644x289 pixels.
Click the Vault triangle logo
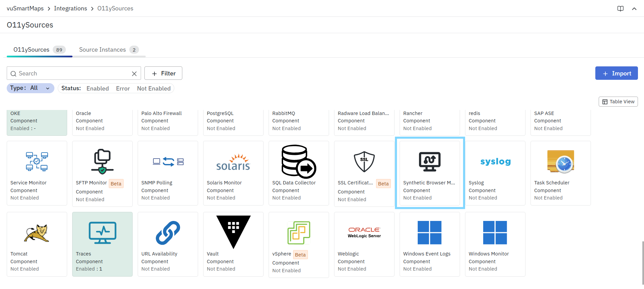(233, 231)
